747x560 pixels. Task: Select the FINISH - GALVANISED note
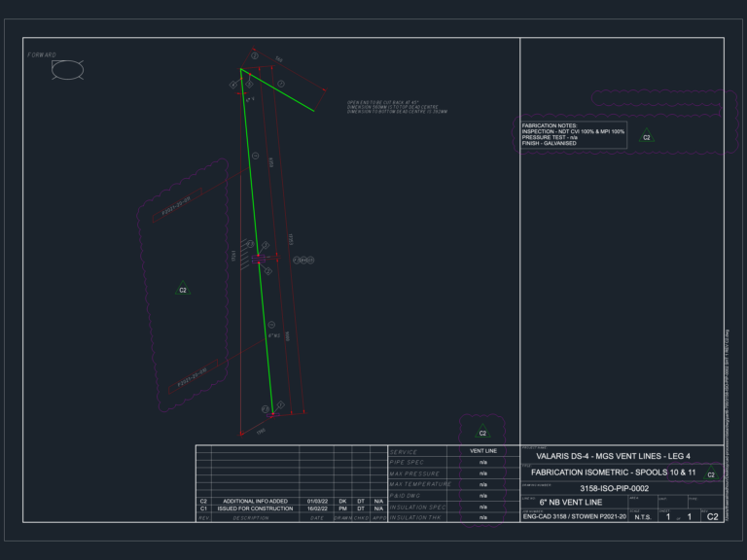pos(549,143)
